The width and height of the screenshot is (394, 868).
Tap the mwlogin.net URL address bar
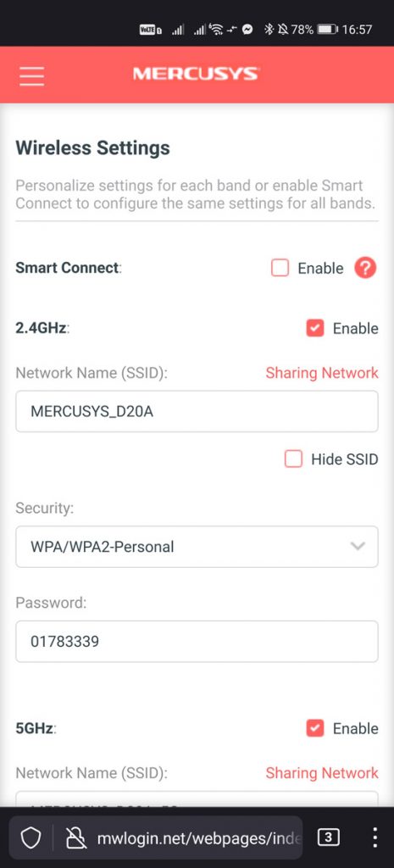[199, 838]
